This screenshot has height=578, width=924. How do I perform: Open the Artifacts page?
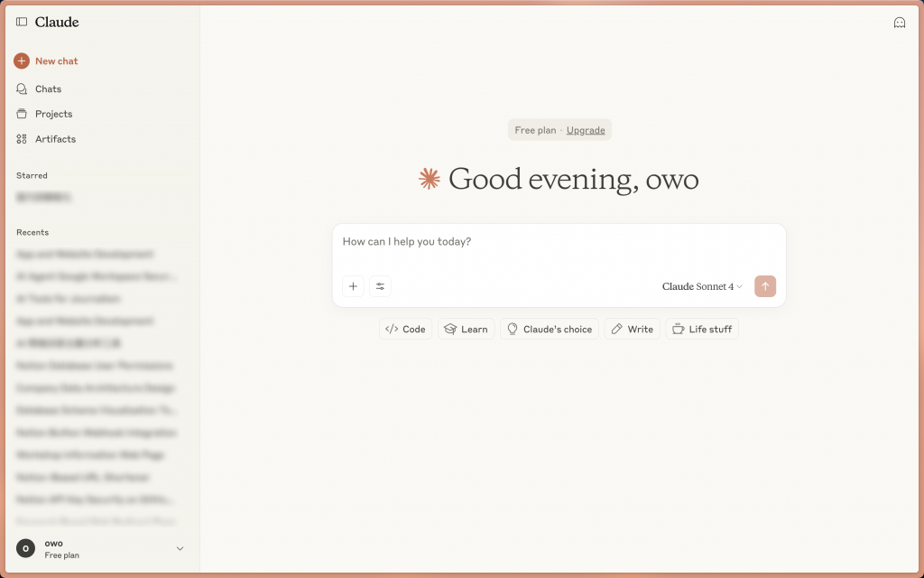(x=46, y=139)
